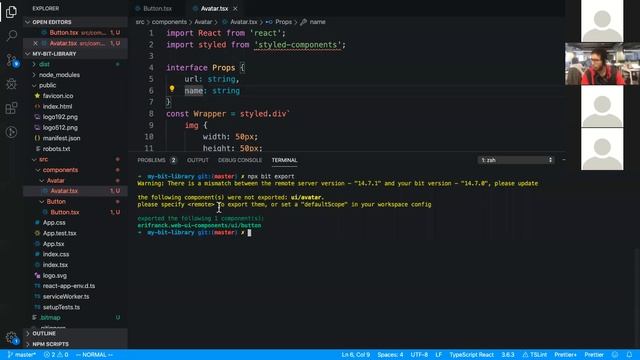Click name symbol in the breadcrumb
The width and height of the screenshot is (640, 360).
tap(318, 22)
